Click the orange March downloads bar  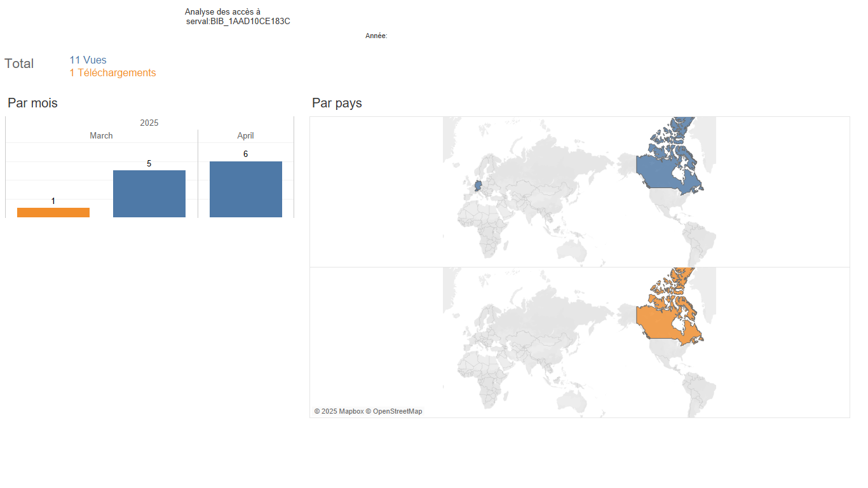(53, 213)
